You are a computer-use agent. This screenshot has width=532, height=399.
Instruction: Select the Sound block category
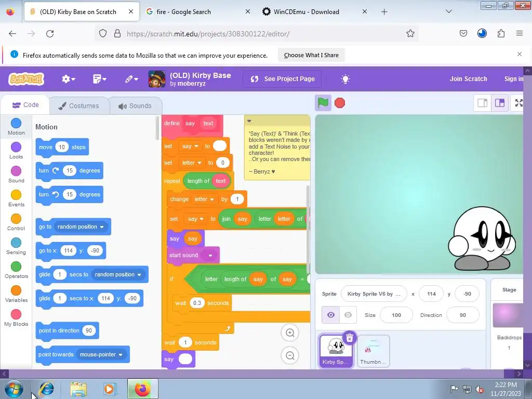(16, 175)
